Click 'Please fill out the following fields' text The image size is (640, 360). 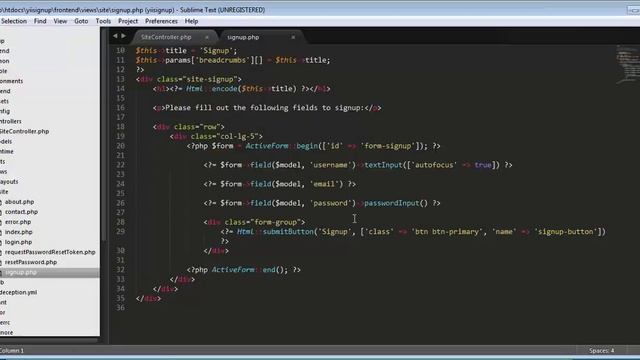tap(242, 108)
